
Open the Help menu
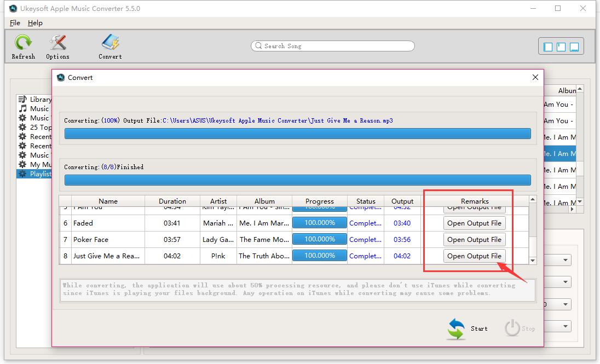[35, 23]
